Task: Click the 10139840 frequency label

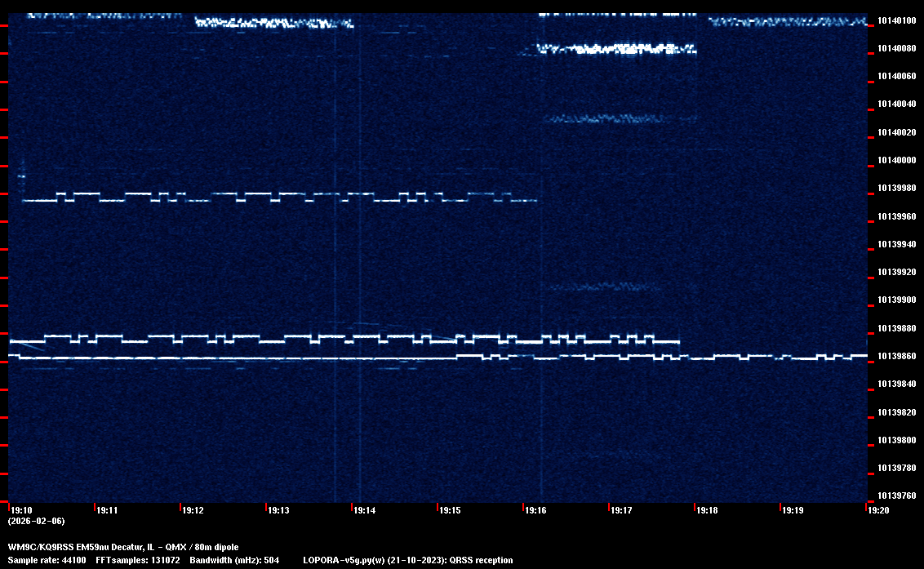Action: 896,384
